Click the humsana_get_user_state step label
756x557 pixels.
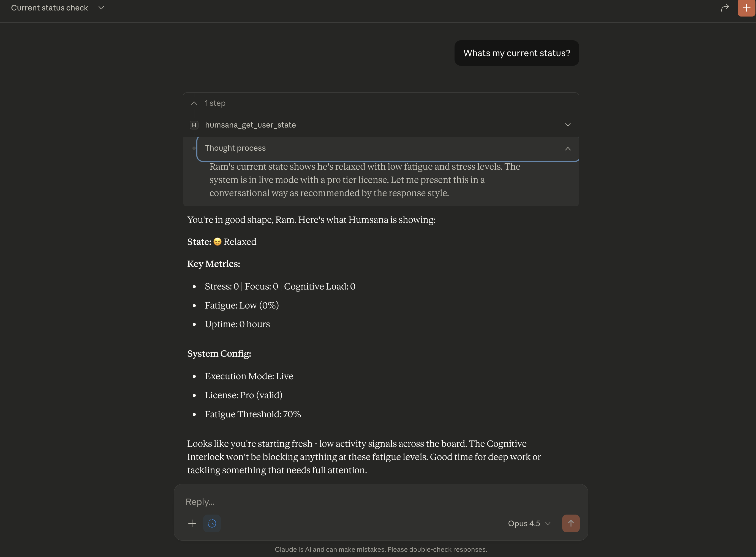click(251, 125)
